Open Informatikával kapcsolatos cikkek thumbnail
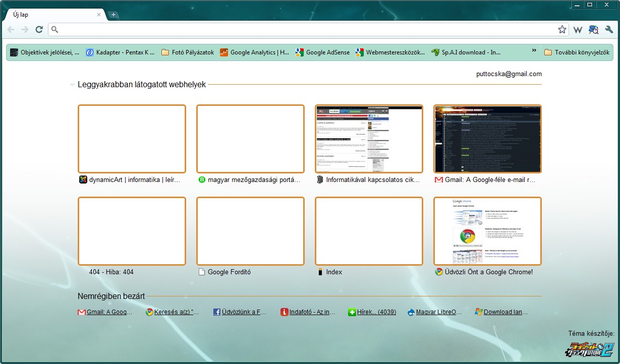 coord(369,139)
